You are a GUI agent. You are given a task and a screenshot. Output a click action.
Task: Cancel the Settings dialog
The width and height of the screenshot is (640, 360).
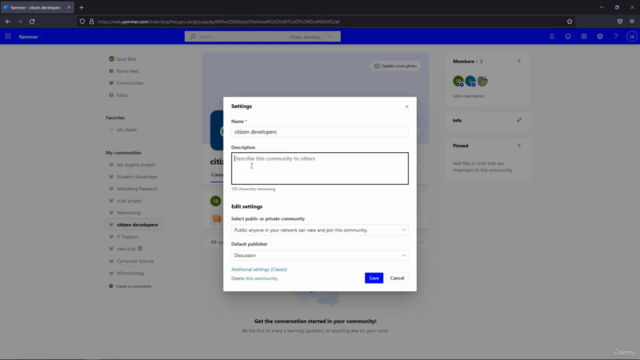397,278
